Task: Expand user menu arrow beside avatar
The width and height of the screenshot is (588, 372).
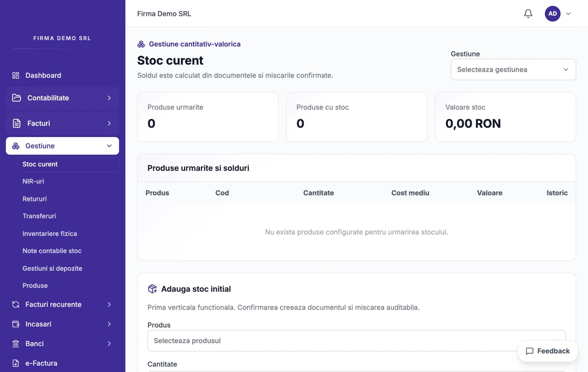Action: (x=568, y=14)
